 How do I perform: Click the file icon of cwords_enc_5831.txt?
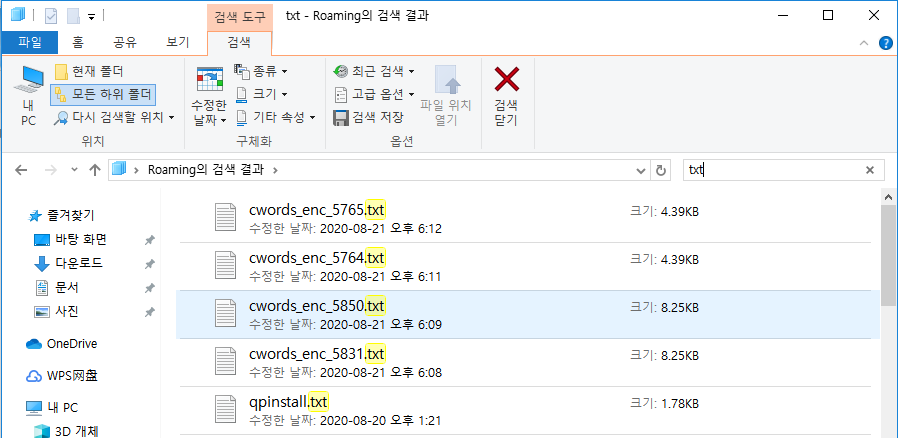tap(226, 362)
